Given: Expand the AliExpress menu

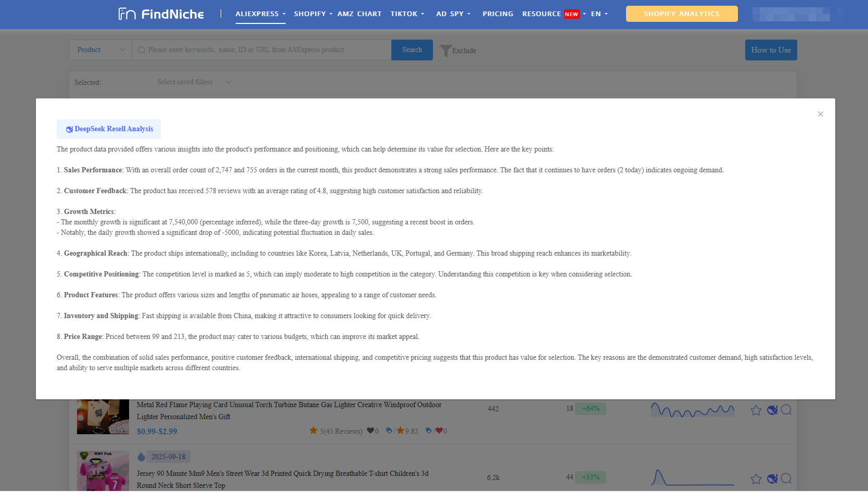Looking at the screenshot, I should (260, 14).
